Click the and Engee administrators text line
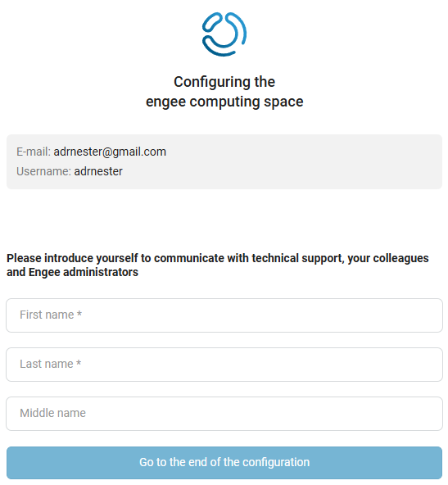Viewport: 448px width, 485px height. (72, 272)
